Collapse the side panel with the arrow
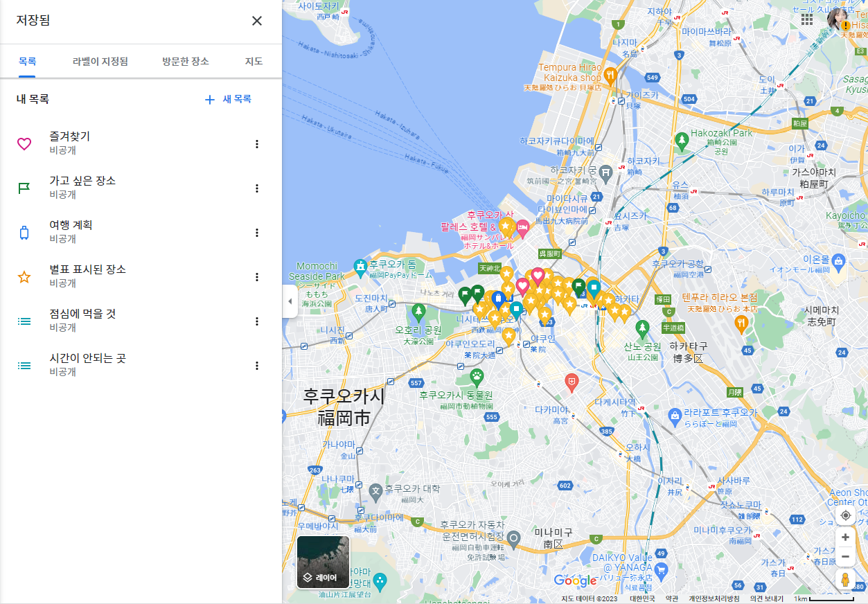The image size is (868, 604). (290, 301)
